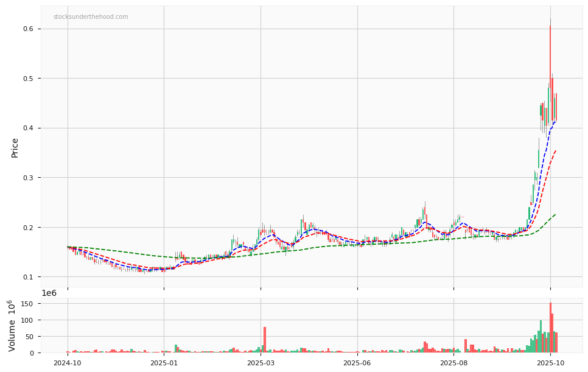
Task: Select the 2025-08 date tick label
Action: coord(453,363)
